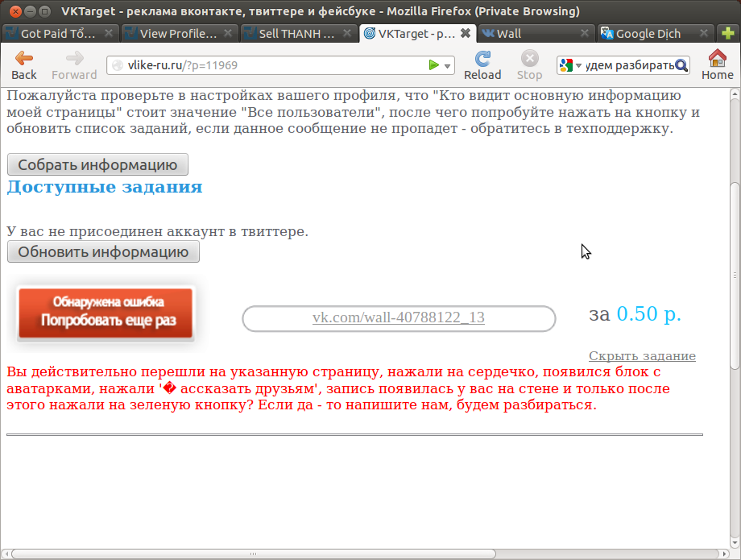Click the page identity icon in address bar

[x=118, y=65]
